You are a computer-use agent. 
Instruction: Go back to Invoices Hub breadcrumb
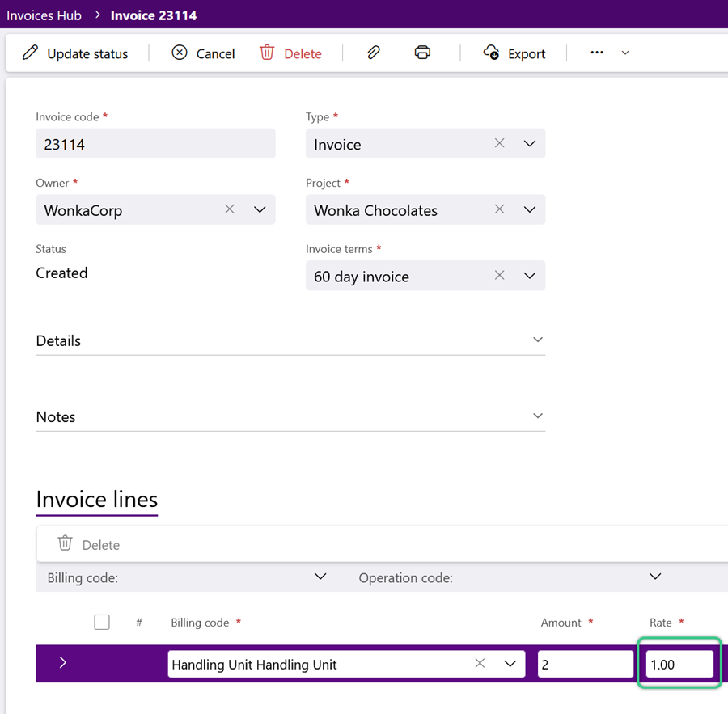click(x=44, y=15)
